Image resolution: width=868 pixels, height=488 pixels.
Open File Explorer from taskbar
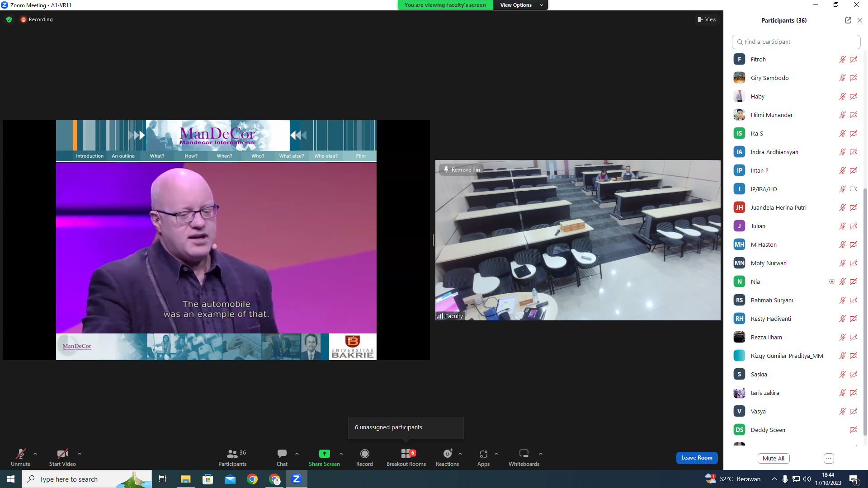tap(185, 479)
